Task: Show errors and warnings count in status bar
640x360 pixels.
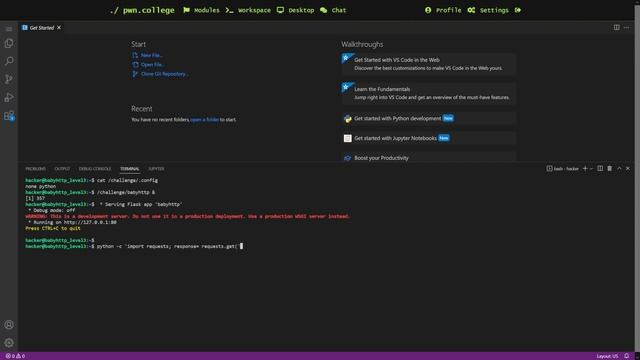Action: 15,356
